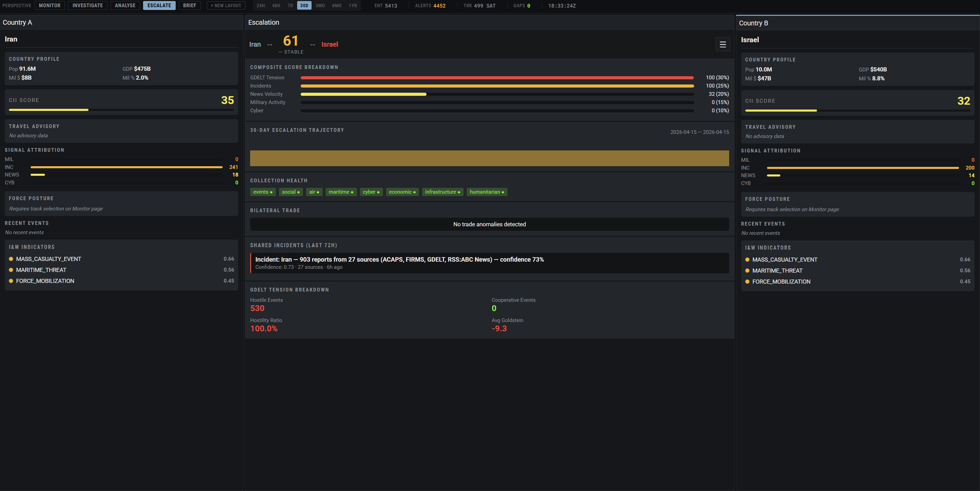The width and height of the screenshot is (980, 491).
Task: Set time range to 1YR
Action: (x=353, y=5)
